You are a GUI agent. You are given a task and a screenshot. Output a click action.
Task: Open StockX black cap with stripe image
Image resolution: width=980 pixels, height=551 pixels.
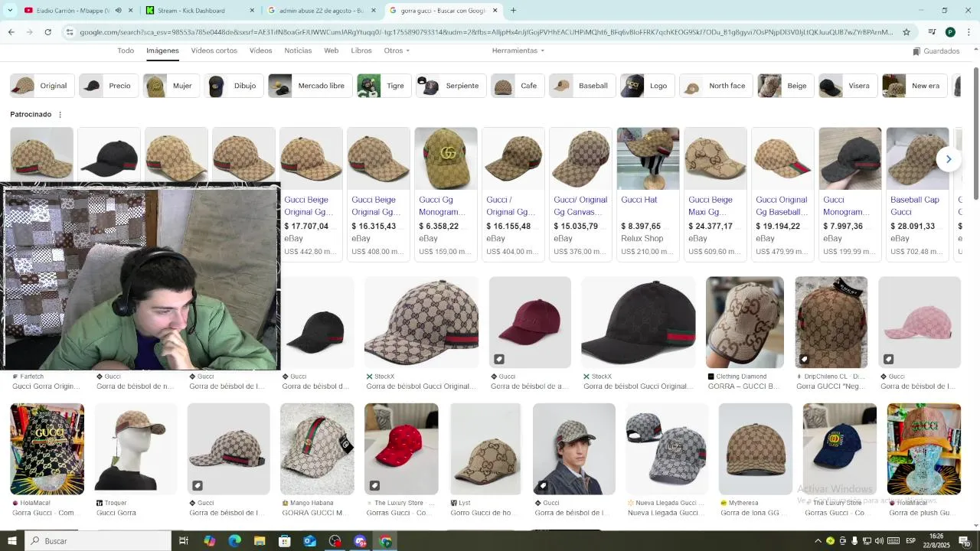pos(639,322)
